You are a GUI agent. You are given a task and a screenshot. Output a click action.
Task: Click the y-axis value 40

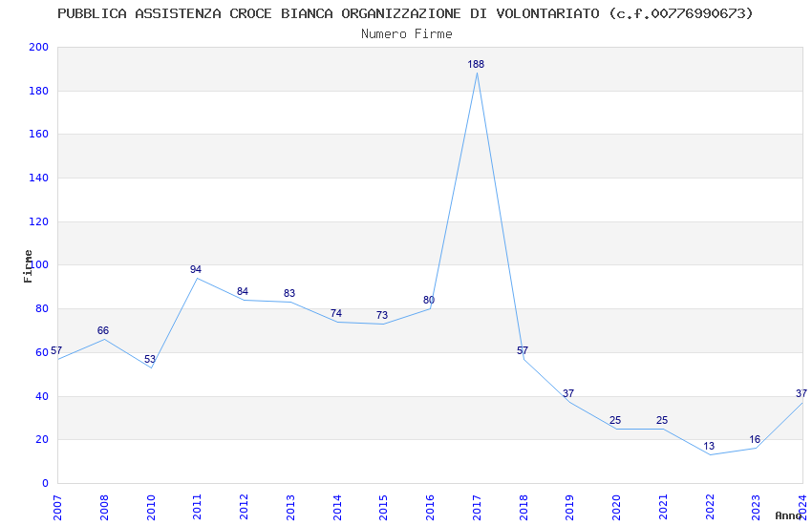pos(42,396)
